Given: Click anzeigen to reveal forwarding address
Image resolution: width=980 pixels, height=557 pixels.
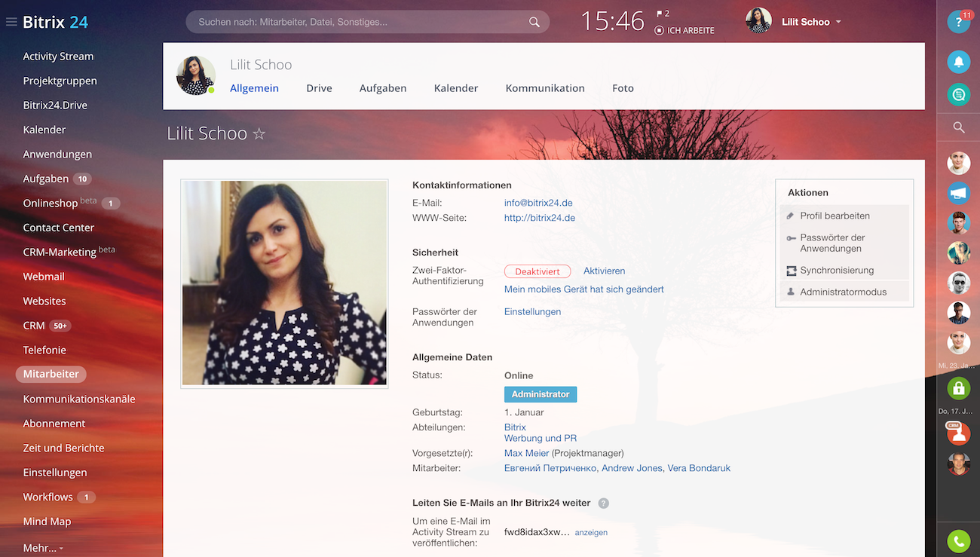Looking at the screenshot, I should click(591, 532).
